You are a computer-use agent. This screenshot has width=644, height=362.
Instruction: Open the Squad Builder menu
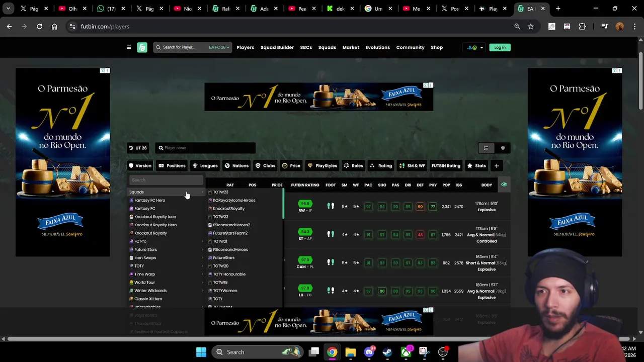[x=277, y=47]
